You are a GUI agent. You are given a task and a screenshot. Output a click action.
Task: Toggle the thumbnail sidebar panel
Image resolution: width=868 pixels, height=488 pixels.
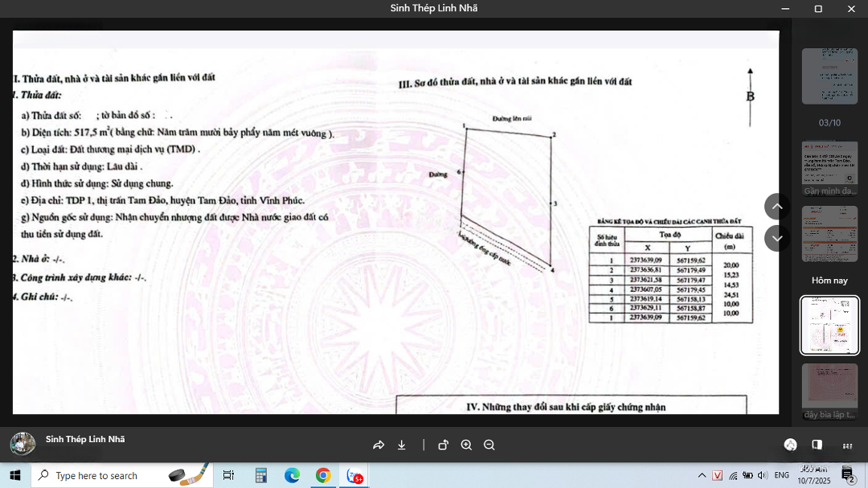tap(817, 445)
